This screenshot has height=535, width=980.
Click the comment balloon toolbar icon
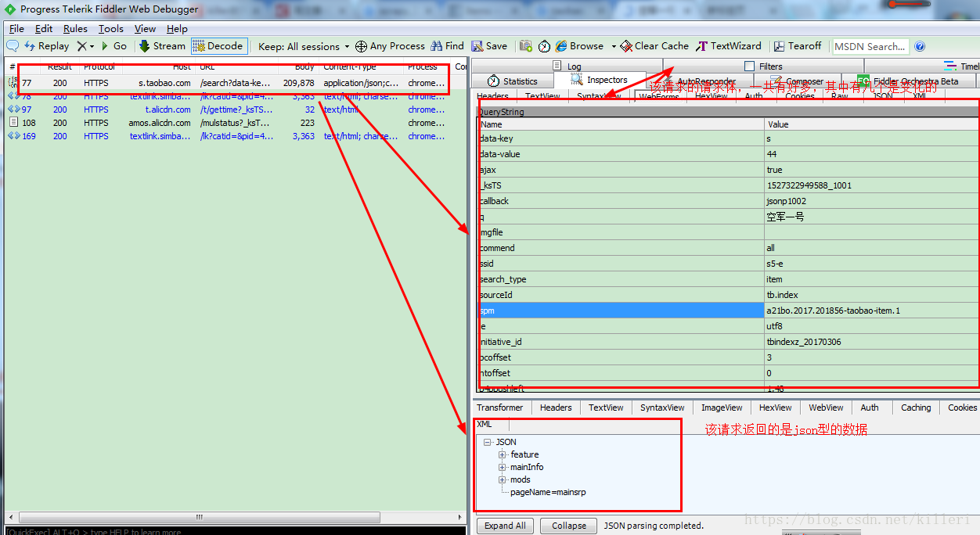(x=13, y=46)
